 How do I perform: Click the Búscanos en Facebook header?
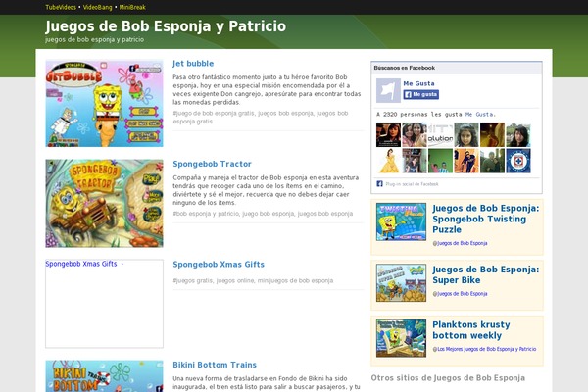coord(457,68)
